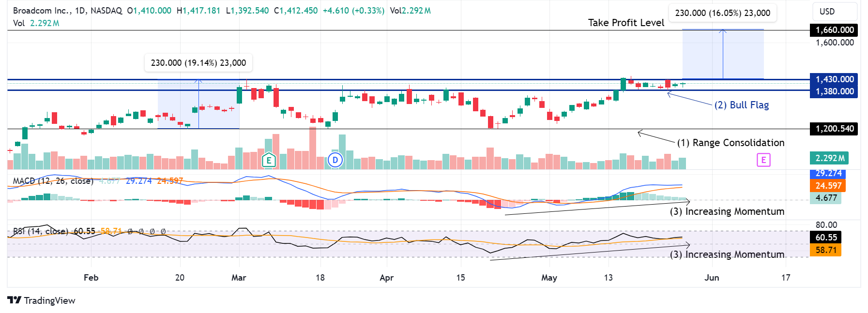
Task: Click the 19.14% price range measurement tooltip
Action: [x=198, y=63]
